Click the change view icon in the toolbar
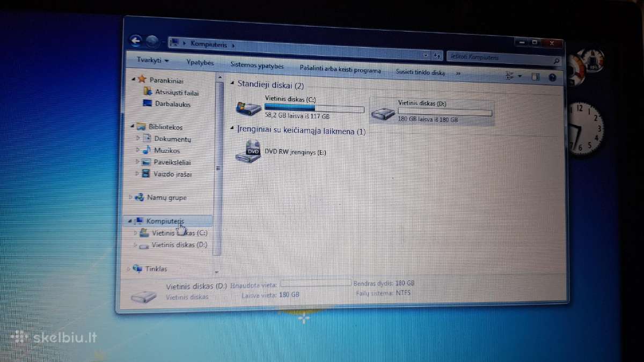Image resolution: width=644 pixels, height=362 pixels. (509, 77)
